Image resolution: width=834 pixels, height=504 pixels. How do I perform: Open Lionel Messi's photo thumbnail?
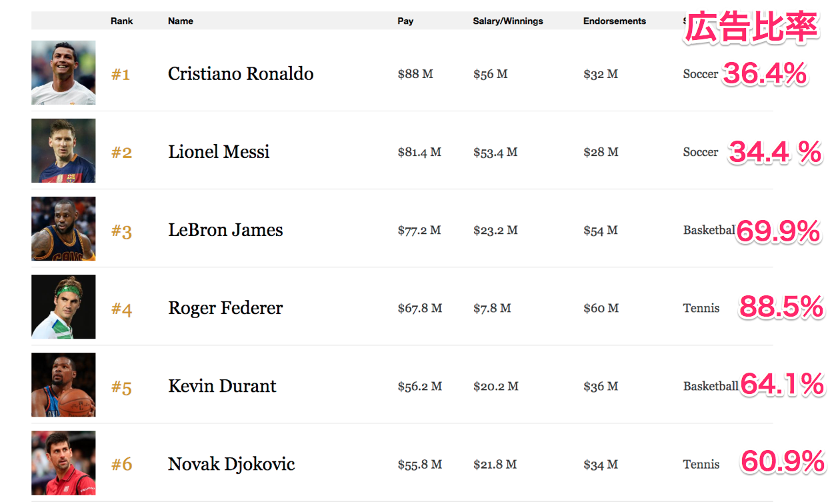[x=63, y=151]
